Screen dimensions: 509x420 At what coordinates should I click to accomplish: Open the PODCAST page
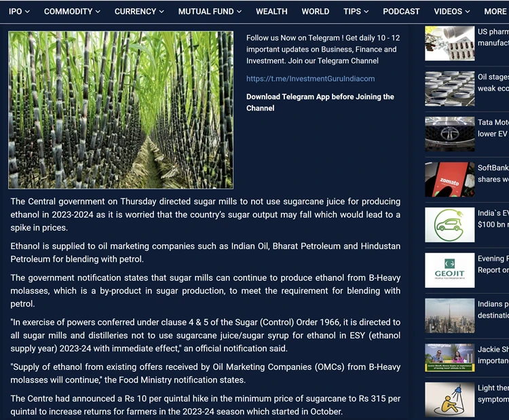pyautogui.click(x=401, y=12)
